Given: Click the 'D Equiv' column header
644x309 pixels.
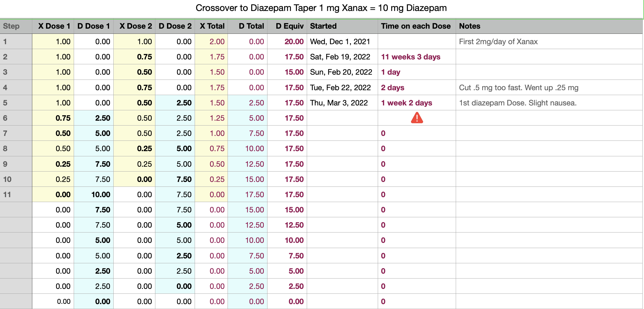Looking at the screenshot, I should pyautogui.click(x=287, y=26).
